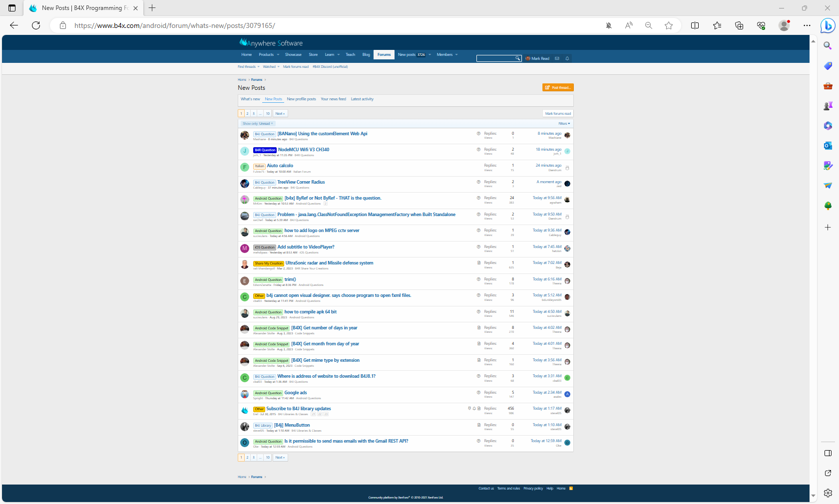
Task: Open the #B4X Discord (unofficial) link
Action: tap(330, 67)
